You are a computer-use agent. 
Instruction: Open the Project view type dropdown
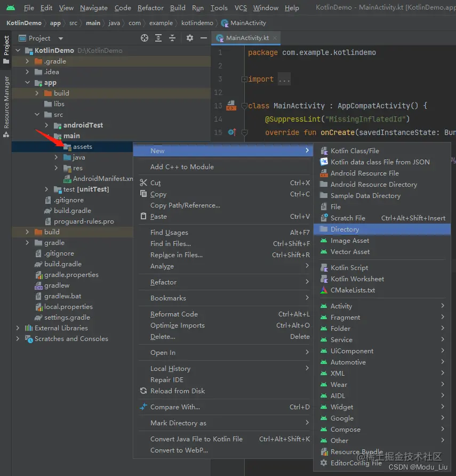tap(61, 38)
